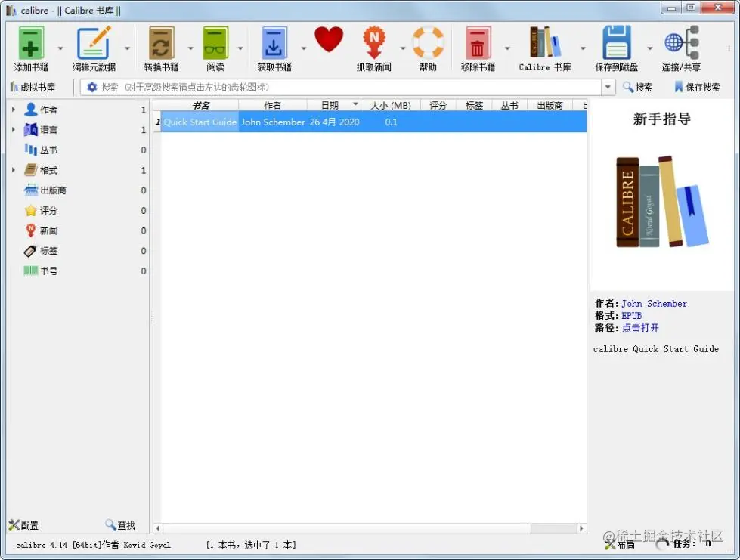Select the Quick Start Guide title cell
Image resolution: width=740 pixels, height=560 pixels.
[x=200, y=122]
